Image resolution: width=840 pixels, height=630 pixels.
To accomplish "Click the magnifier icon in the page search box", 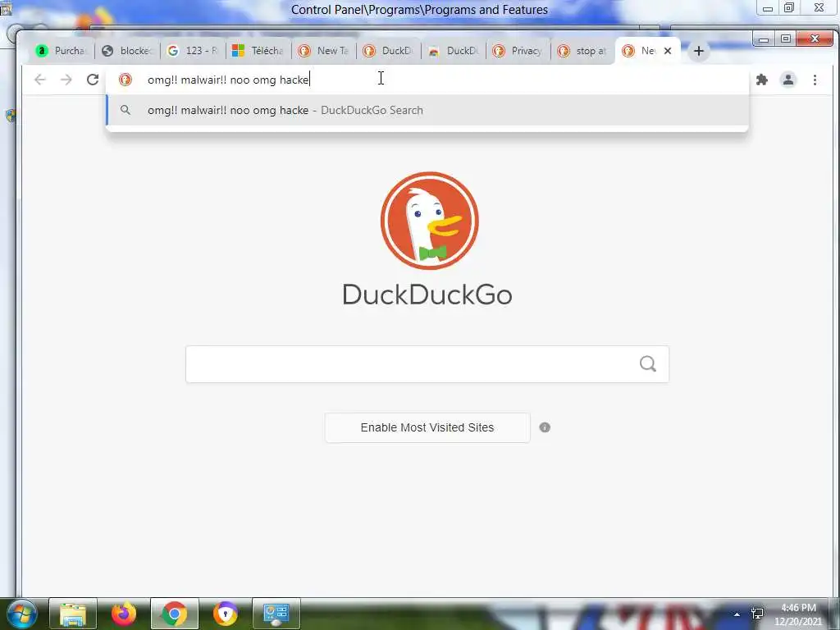I will tap(648, 364).
